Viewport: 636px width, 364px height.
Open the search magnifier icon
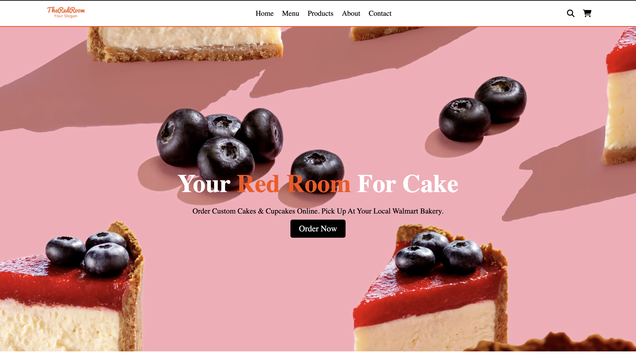[x=570, y=13]
